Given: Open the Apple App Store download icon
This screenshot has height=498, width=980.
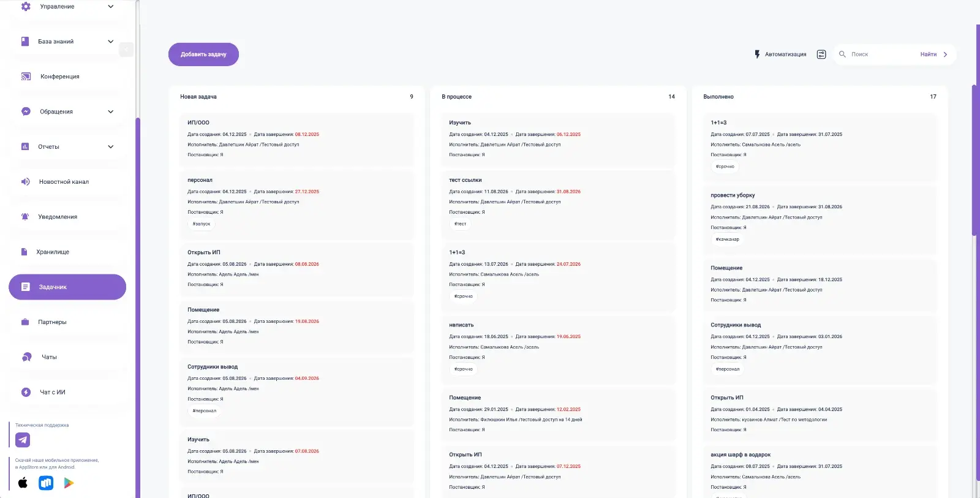Looking at the screenshot, I should (23, 483).
